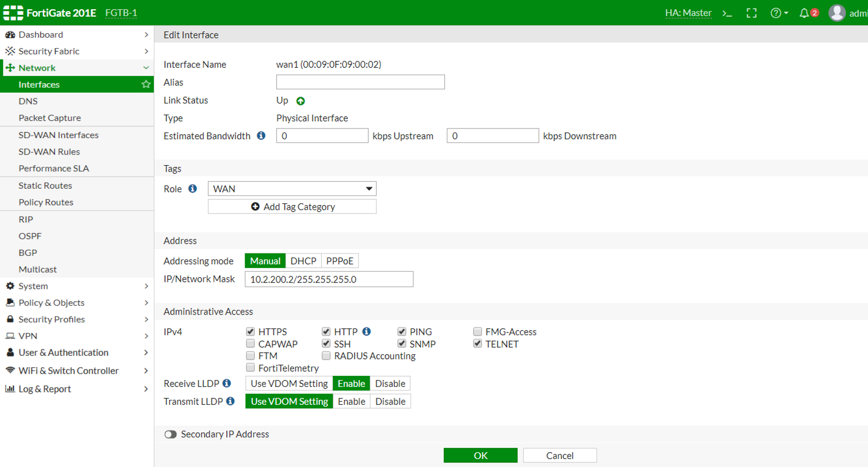The width and height of the screenshot is (868, 467).
Task: Enable the CAPWAP checkbox
Action: (x=250, y=344)
